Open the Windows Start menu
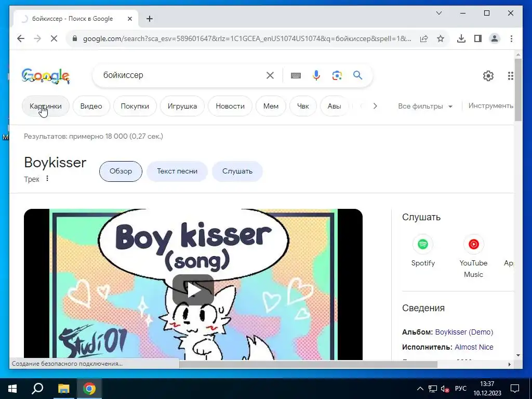Image resolution: width=532 pixels, height=399 pixels. coord(12,389)
